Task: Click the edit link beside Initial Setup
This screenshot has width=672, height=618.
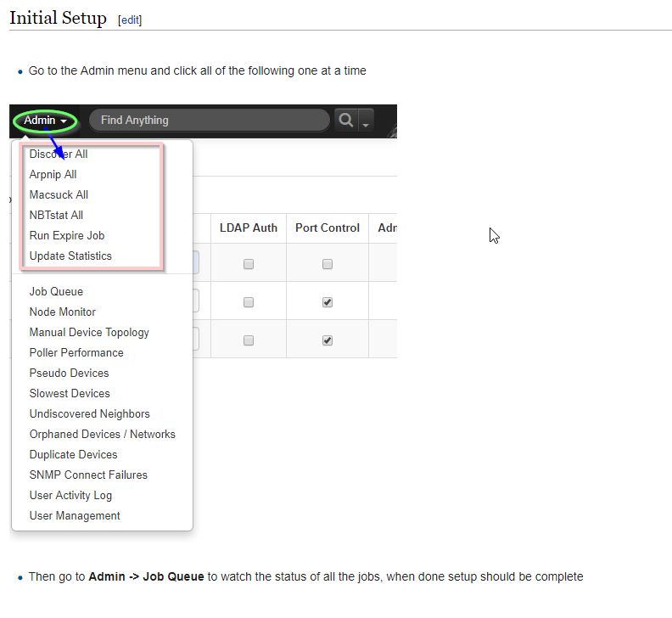Action: pyautogui.click(x=130, y=20)
